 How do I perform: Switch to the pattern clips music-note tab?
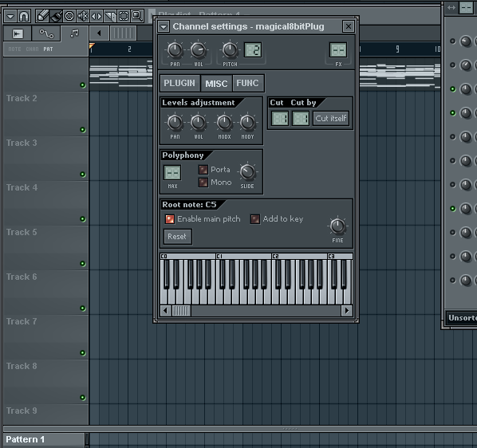[74, 33]
